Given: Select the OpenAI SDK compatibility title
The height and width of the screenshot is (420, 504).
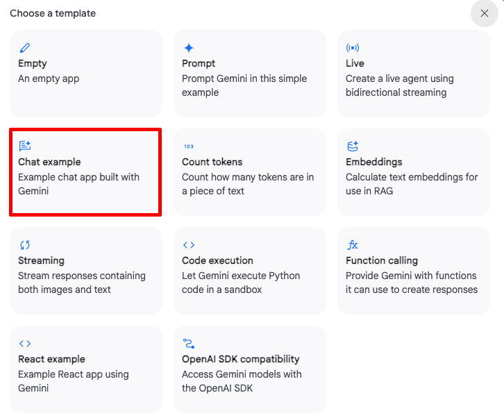Looking at the screenshot, I should pyautogui.click(x=240, y=359).
